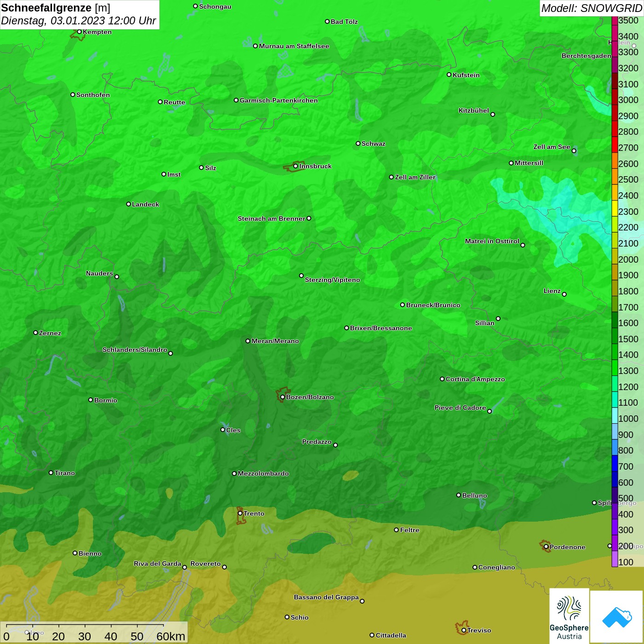Click the Trento city marker
This screenshot has width=644, height=644.
pos(240,513)
